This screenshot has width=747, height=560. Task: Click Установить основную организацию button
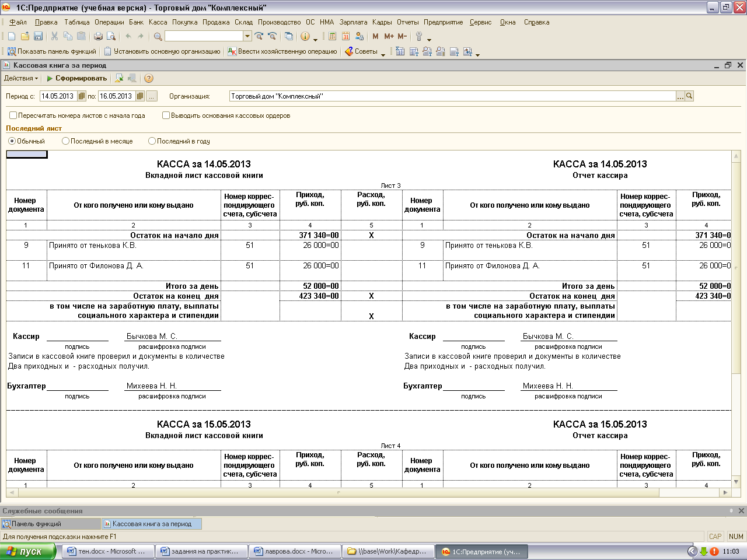162,51
